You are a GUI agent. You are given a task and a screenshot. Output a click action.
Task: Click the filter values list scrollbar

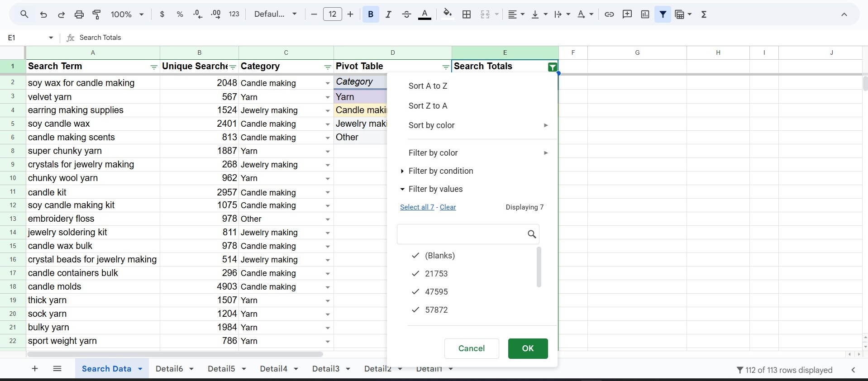(x=539, y=267)
